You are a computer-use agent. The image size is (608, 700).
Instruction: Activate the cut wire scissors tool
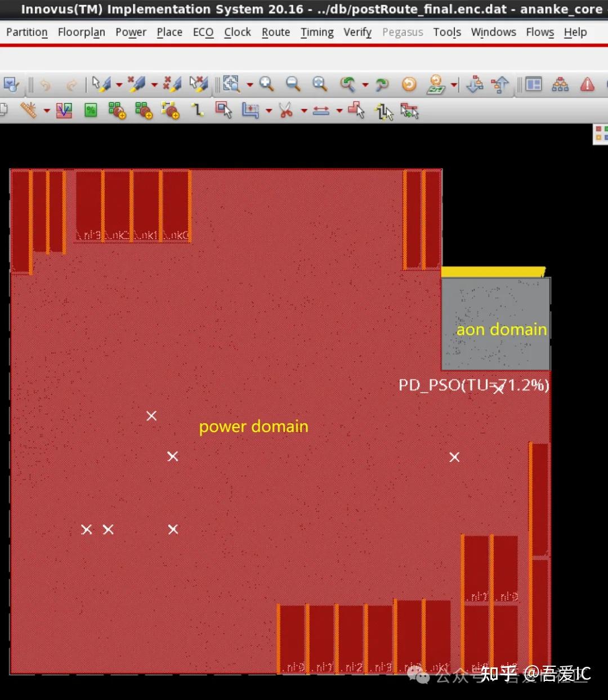pyautogui.click(x=285, y=110)
